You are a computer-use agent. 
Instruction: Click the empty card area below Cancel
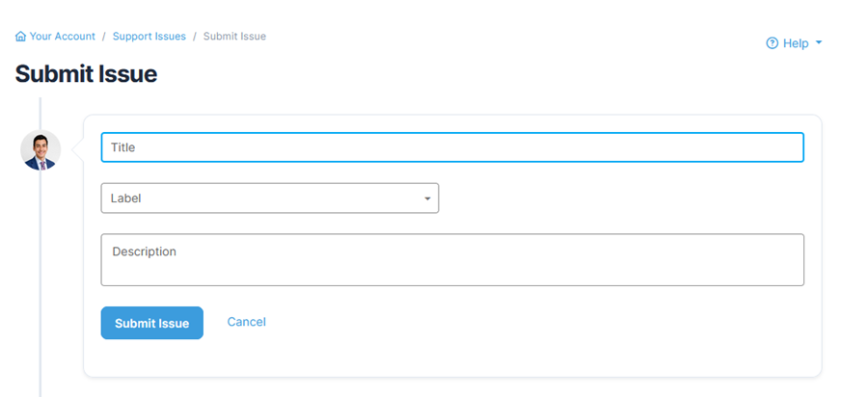click(x=452, y=357)
